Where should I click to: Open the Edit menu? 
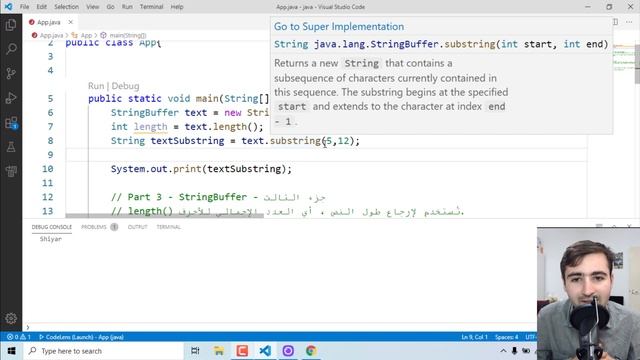coord(42,7)
